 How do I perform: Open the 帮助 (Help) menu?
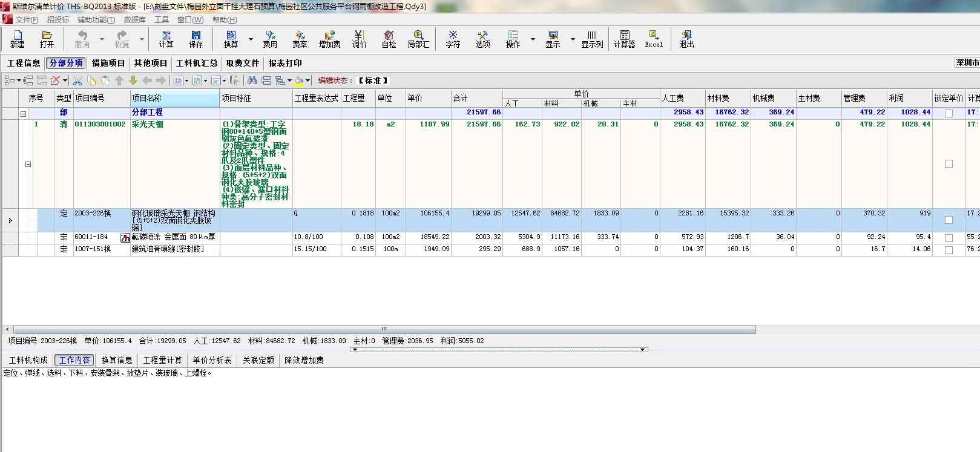[x=225, y=20]
